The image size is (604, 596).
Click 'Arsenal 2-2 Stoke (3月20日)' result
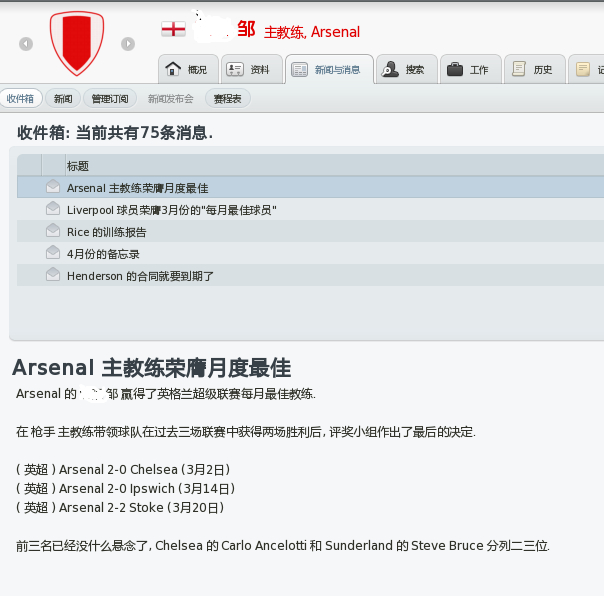coord(141,507)
